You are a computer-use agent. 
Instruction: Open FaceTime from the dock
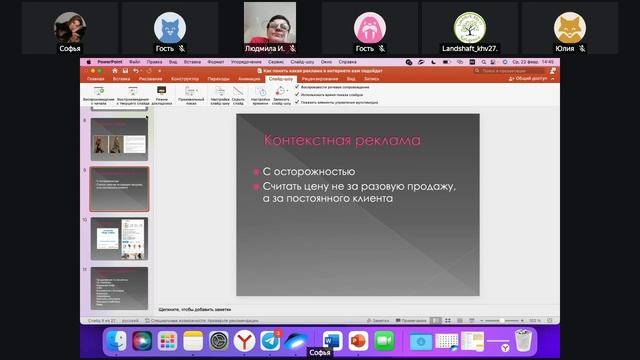click(x=384, y=341)
